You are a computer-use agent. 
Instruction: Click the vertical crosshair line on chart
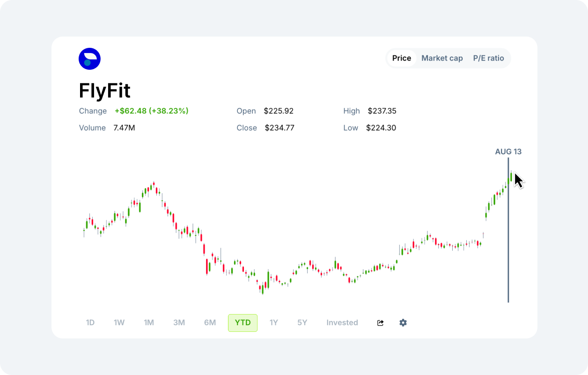tap(508, 244)
